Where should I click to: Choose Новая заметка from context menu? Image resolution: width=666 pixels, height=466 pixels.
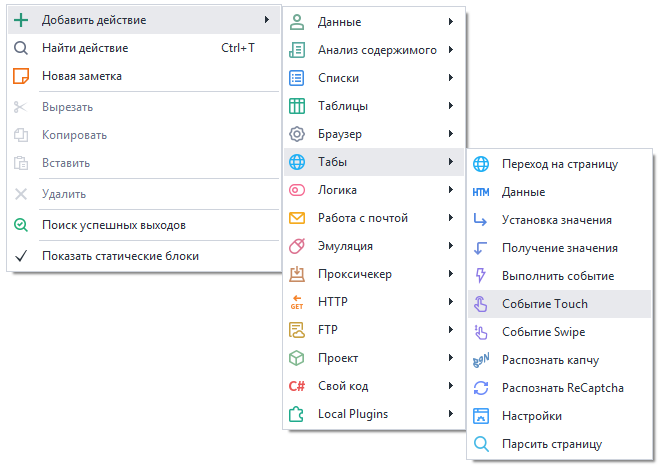pyautogui.click(x=82, y=75)
